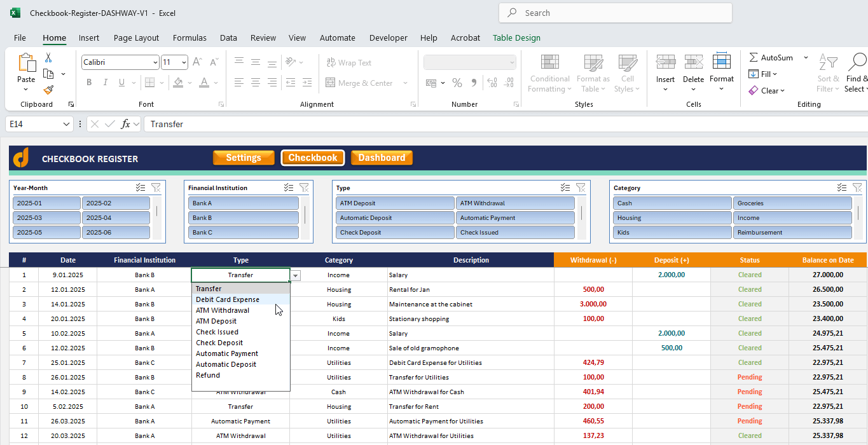This screenshot has height=445, width=868.
Task: Open Format as Table gallery
Action: [593, 74]
